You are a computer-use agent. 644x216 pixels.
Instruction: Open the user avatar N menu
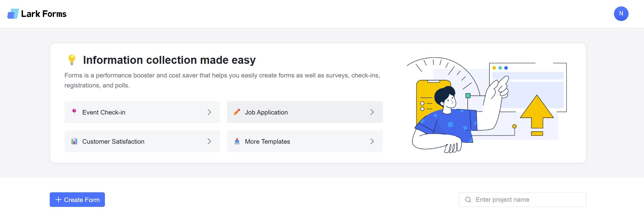pos(621,14)
